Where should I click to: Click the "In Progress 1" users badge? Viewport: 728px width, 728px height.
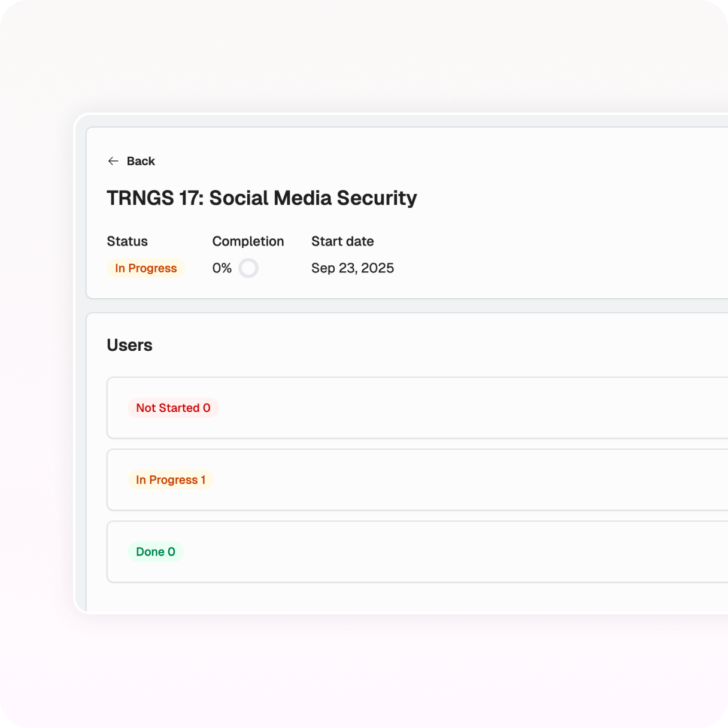pyautogui.click(x=171, y=480)
